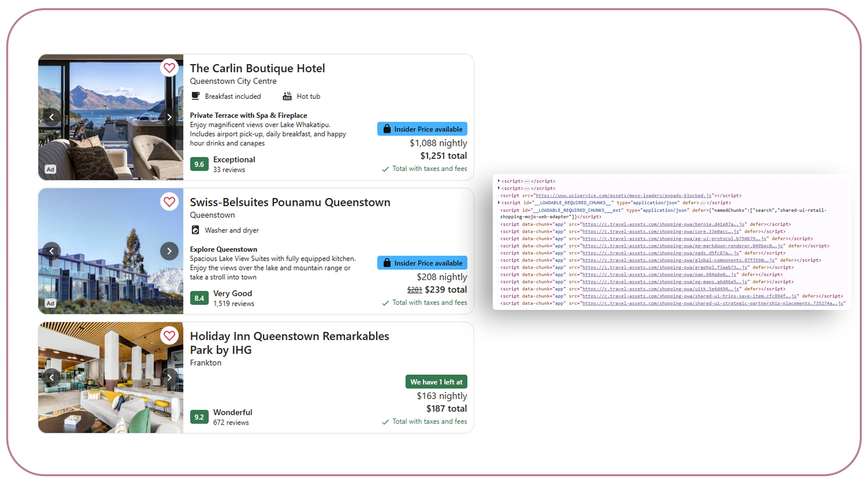Click previous photo arrow on Holiday Inn card
The height and width of the screenshot is (484, 868).
click(x=52, y=377)
